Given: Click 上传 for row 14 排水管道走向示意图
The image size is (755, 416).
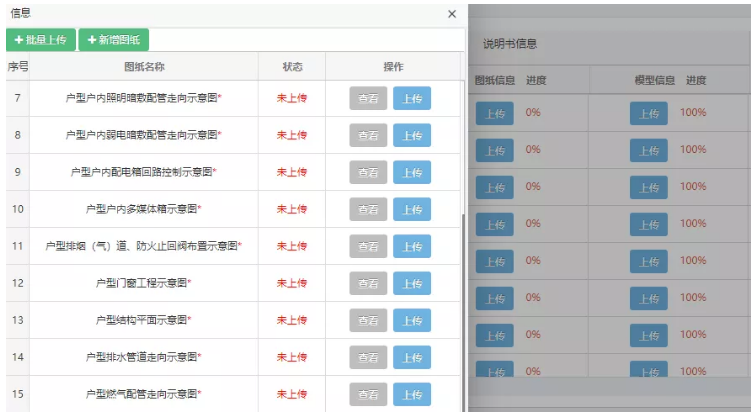Looking at the screenshot, I should coord(412,357).
